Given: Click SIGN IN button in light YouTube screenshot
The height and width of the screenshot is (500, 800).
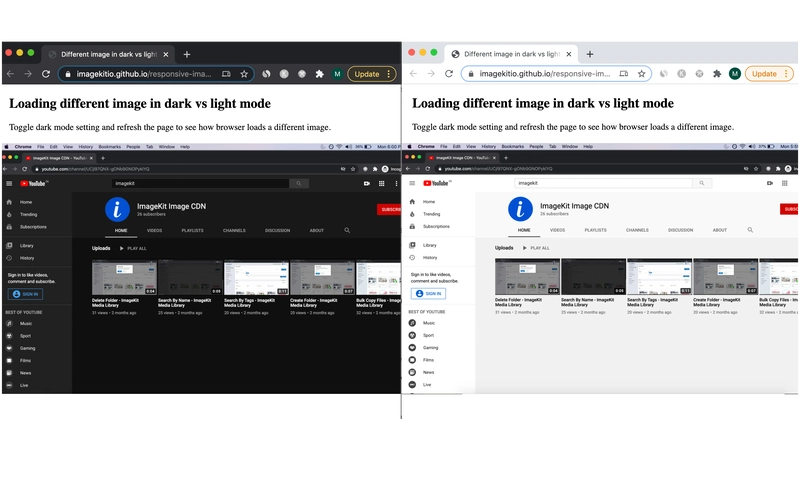Looking at the screenshot, I should [x=429, y=293].
